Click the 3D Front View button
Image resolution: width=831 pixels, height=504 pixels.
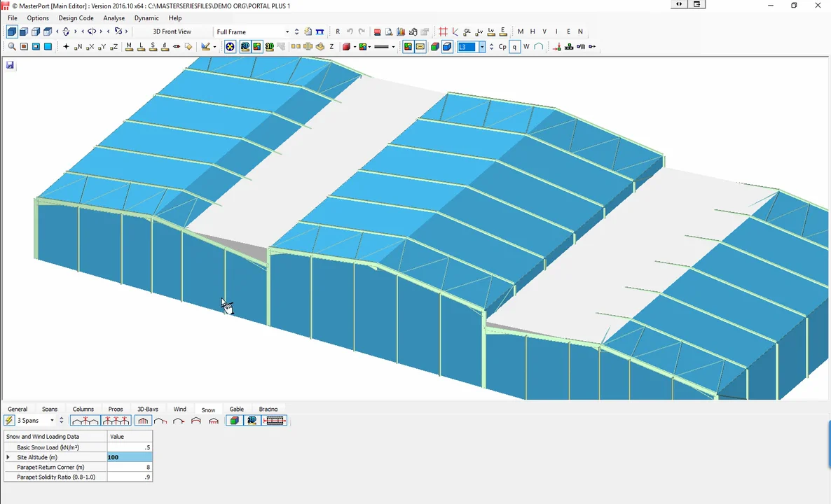pyautogui.click(x=172, y=31)
